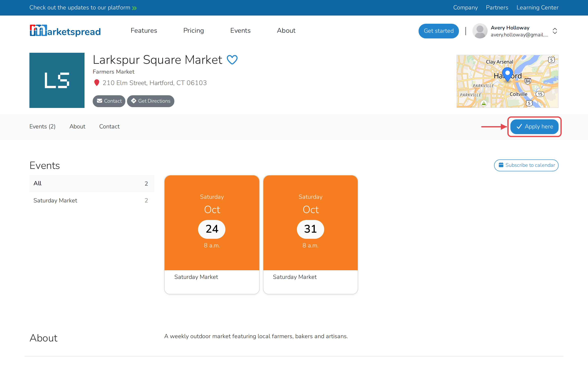Click the Get Directions button
Viewport: 588px width, 368px height.
151,101
